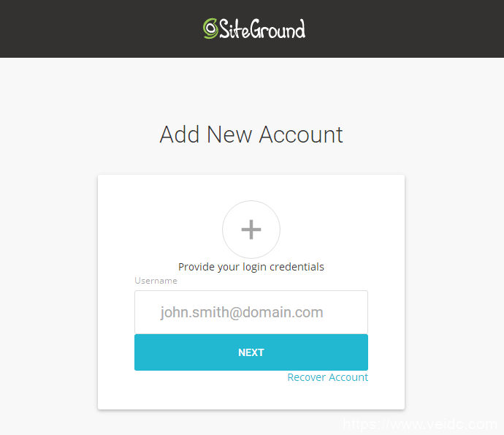Click the word credentials under plus icon

coord(297,267)
